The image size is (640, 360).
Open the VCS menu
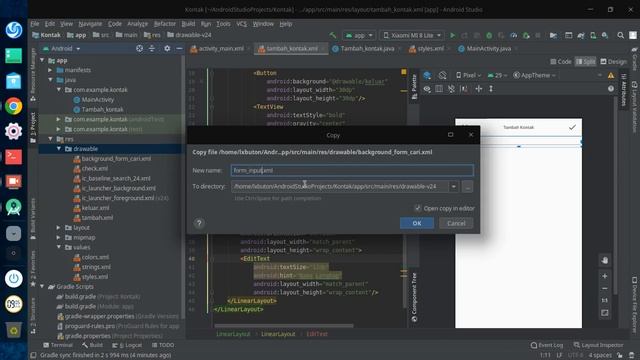click(x=241, y=24)
